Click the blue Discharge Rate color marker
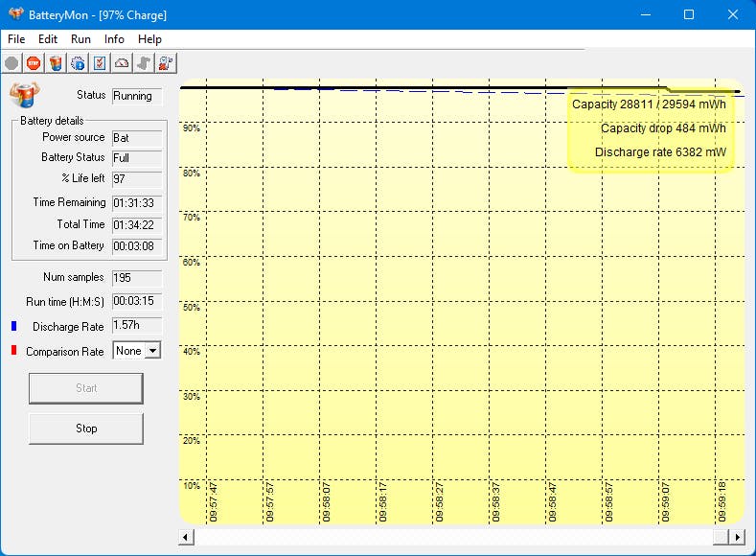The height and width of the screenshot is (556, 756). tap(14, 327)
